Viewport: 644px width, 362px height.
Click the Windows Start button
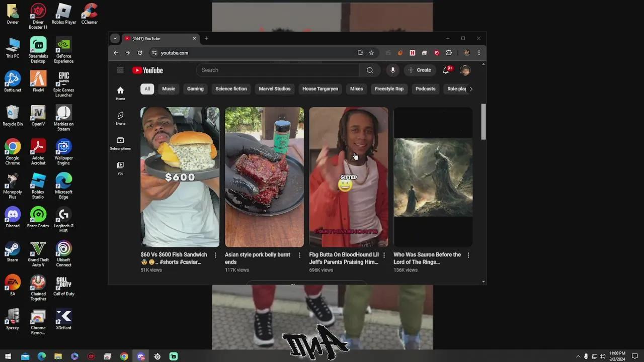point(8,356)
